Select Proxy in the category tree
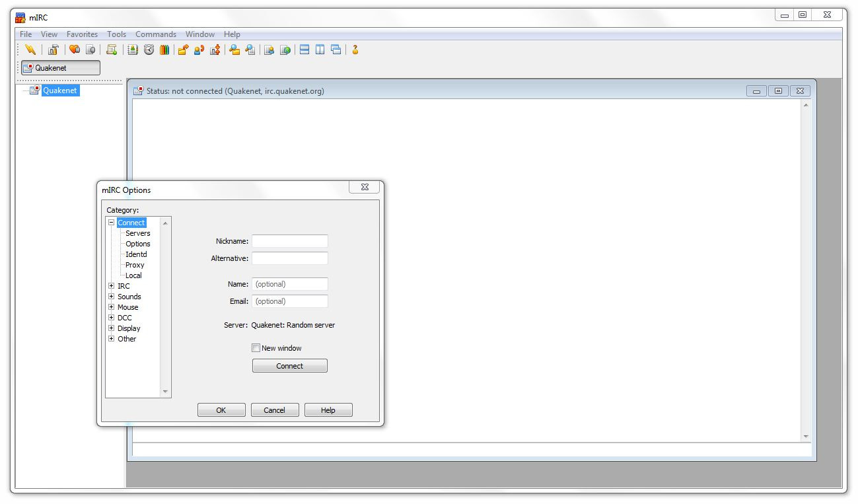The height and width of the screenshot is (504, 858). [x=135, y=265]
